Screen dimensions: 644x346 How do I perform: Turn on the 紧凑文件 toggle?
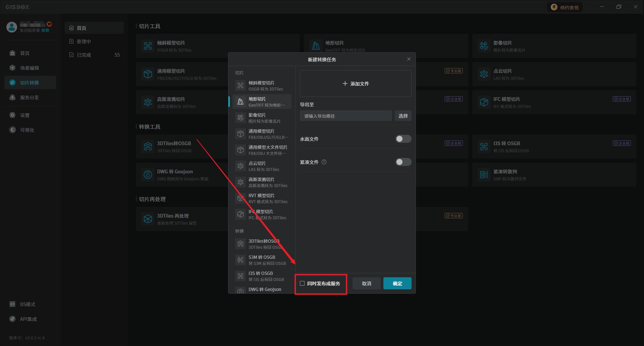point(403,162)
